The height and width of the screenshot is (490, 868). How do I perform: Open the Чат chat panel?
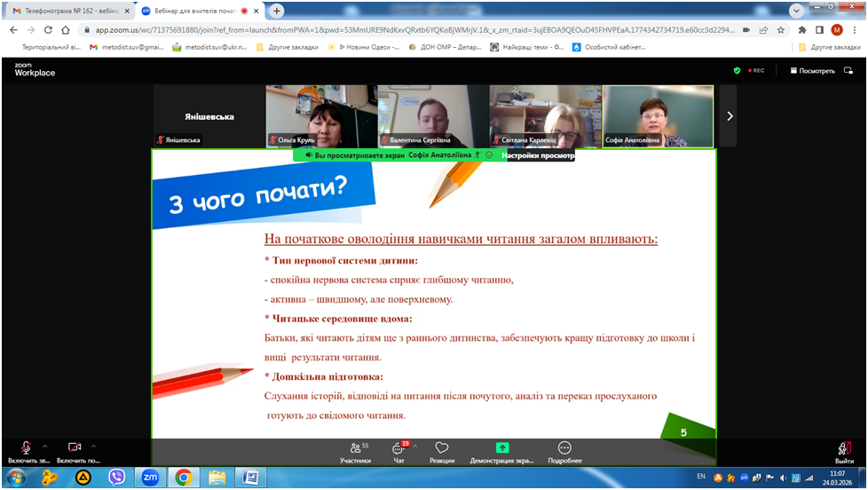(x=399, y=452)
